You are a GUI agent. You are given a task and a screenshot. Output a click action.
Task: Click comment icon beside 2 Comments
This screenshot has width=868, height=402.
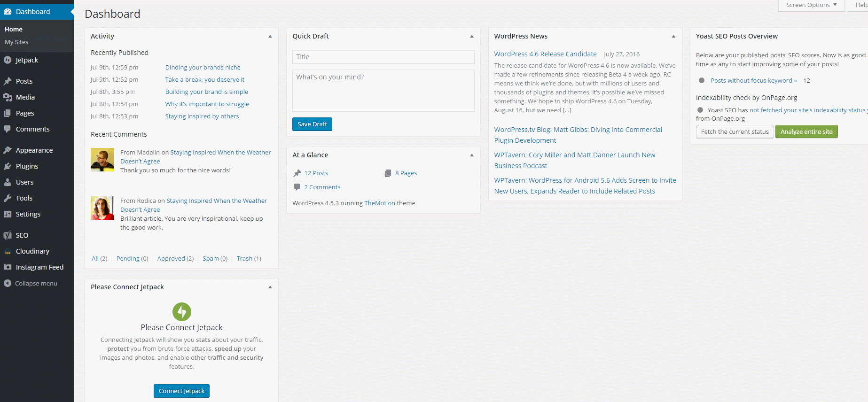[x=297, y=187]
